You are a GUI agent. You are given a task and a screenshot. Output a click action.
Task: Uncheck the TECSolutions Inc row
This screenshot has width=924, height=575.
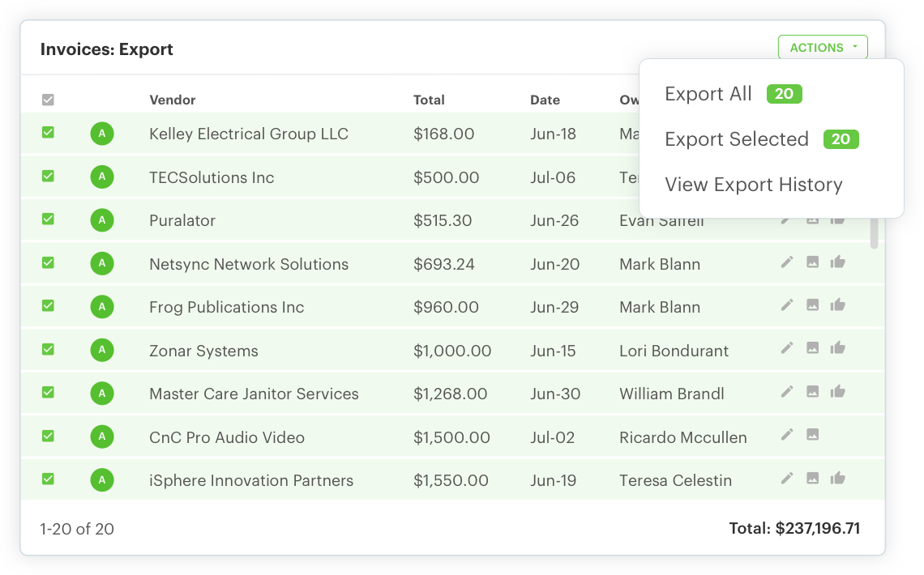(x=48, y=177)
